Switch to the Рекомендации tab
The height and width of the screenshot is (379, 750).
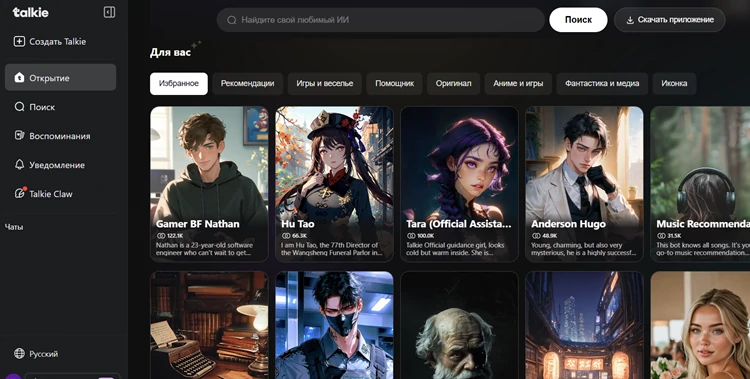point(247,83)
